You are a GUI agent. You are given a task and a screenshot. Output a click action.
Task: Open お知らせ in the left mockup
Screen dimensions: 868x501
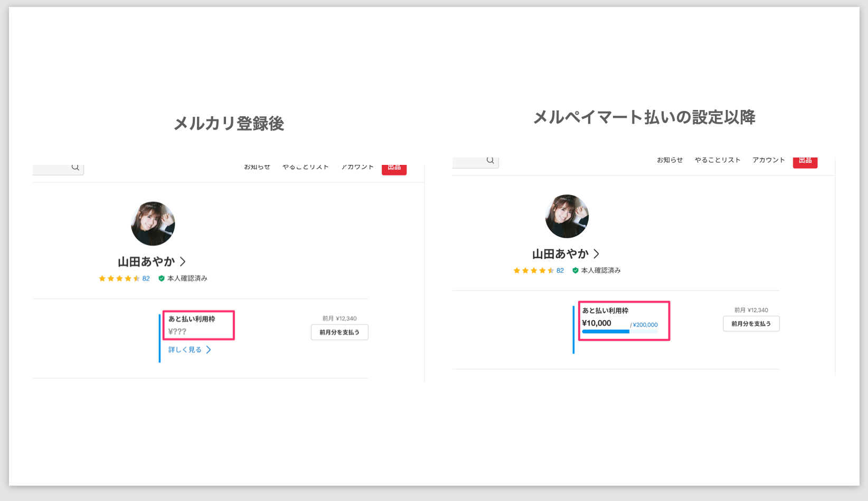click(x=257, y=167)
